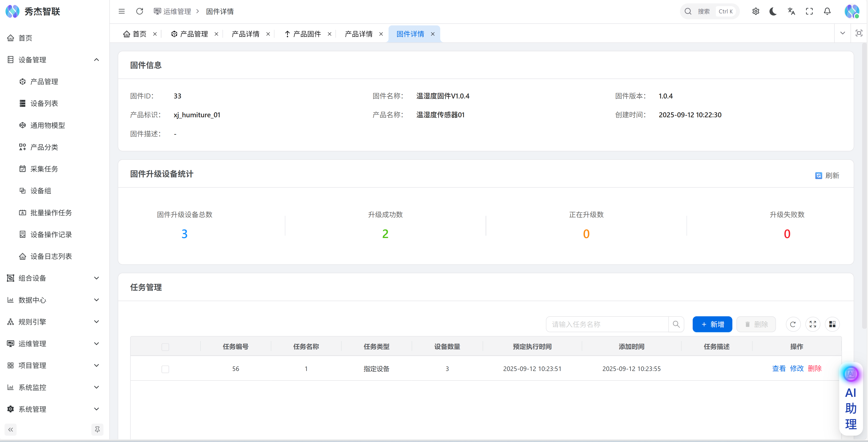Pin the sidebar with pin icon
The width and height of the screenshot is (868, 442).
pos(97,430)
